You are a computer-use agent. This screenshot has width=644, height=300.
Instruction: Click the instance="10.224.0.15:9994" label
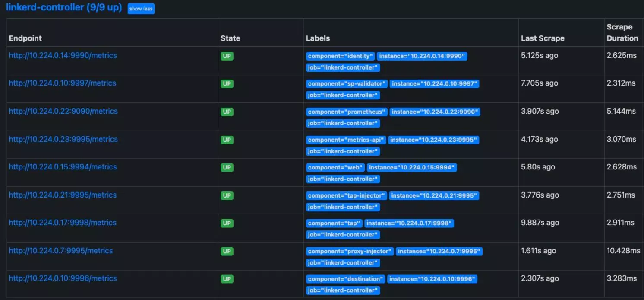point(412,168)
